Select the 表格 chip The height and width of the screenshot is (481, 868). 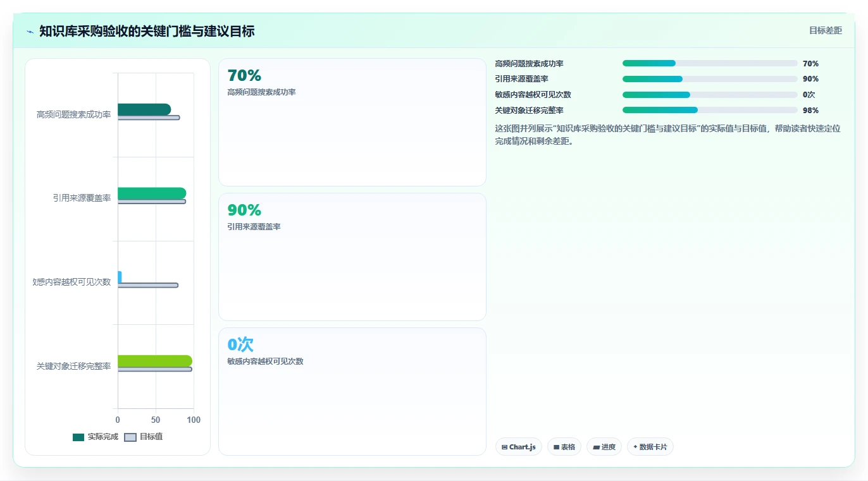click(x=564, y=447)
